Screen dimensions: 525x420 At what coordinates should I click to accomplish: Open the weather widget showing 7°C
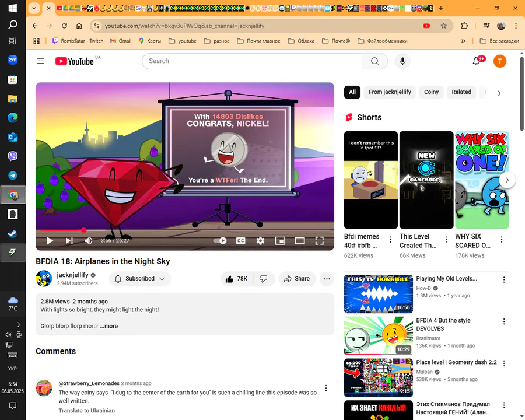[x=13, y=304]
